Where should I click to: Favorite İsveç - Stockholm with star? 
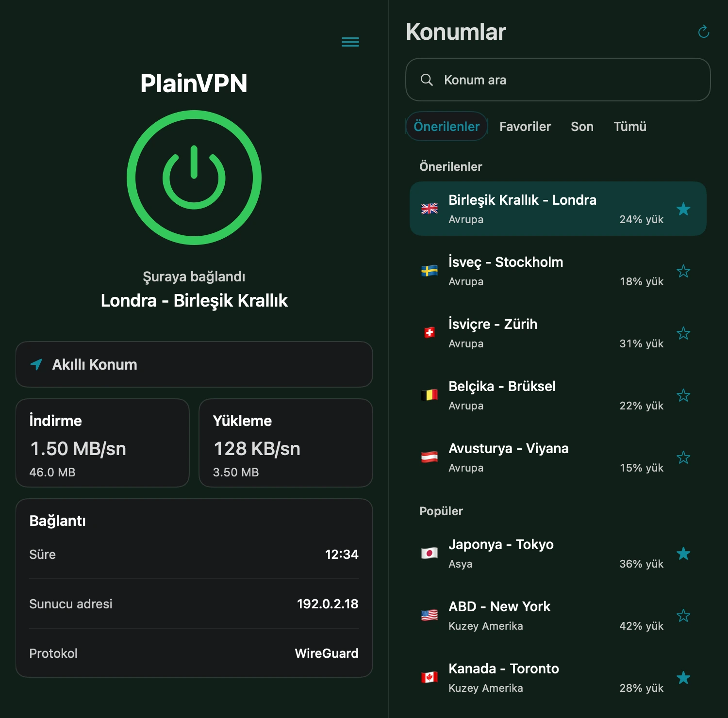tap(683, 271)
